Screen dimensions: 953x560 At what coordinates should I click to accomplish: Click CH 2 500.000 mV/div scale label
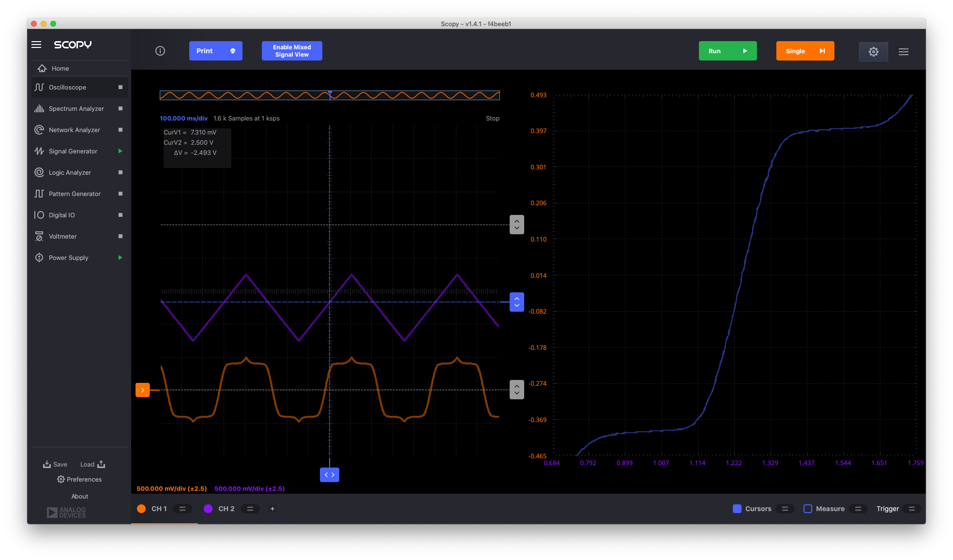[x=250, y=488]
